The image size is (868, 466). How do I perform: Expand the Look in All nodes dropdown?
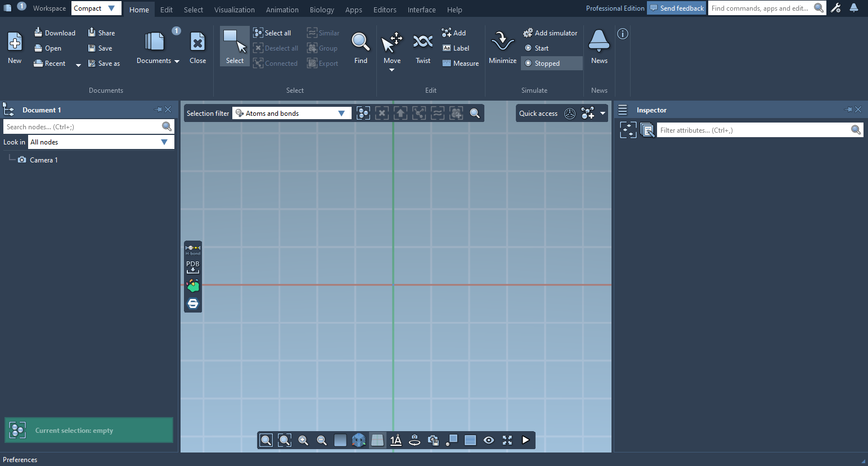click(x=101, y=142)
